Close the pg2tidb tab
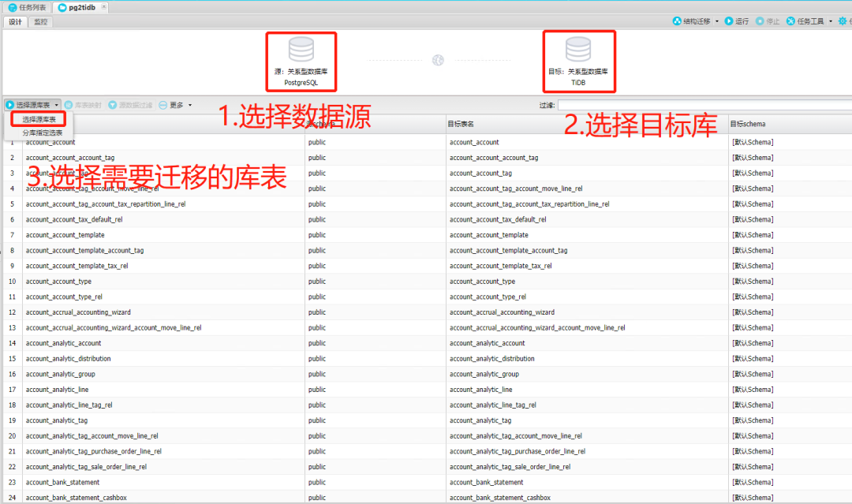852x504 pixels. (103, 7)
